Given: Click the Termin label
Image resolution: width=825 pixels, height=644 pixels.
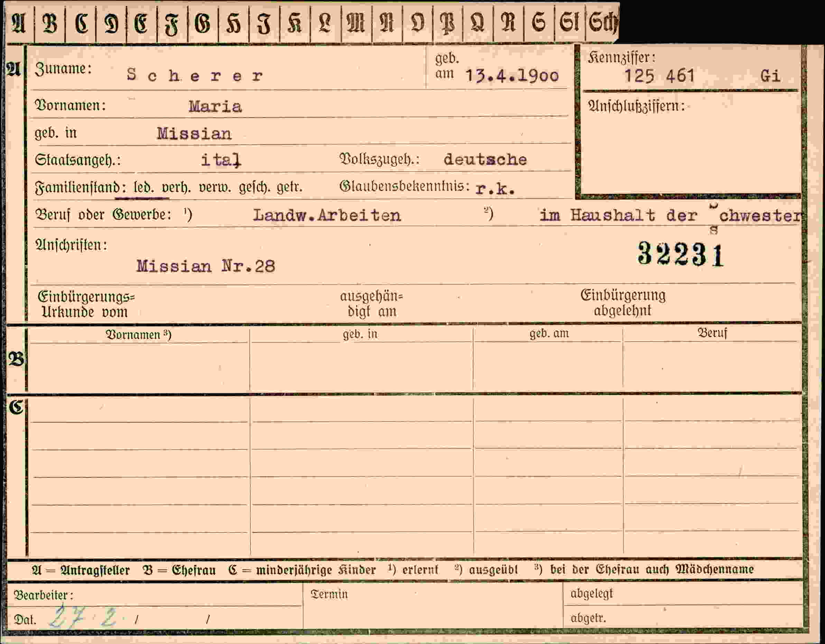Looking at the screenshot, I should [x=329, y=594].
